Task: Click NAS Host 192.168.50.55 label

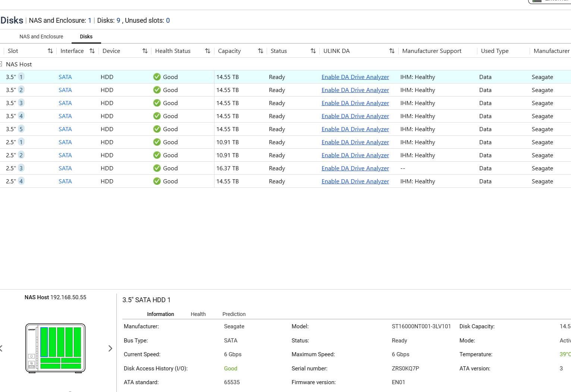Action: point(55,297)
